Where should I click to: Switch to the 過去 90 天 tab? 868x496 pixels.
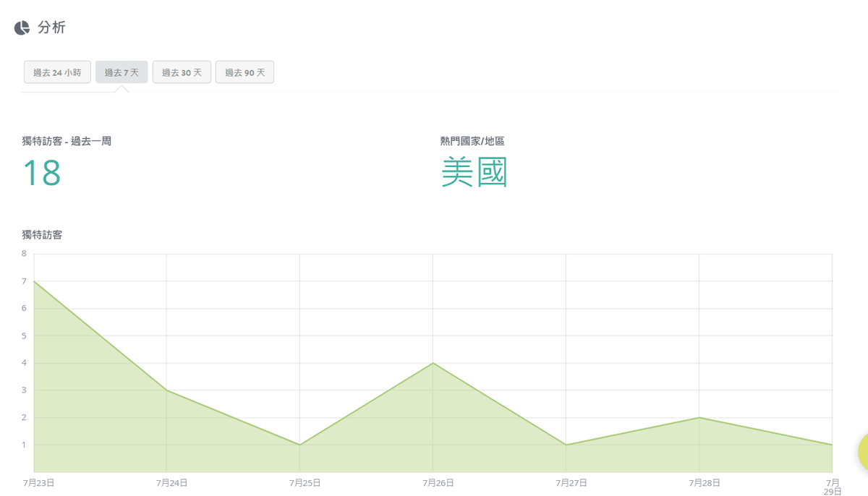pyautogui.click(x=244, y=72)
